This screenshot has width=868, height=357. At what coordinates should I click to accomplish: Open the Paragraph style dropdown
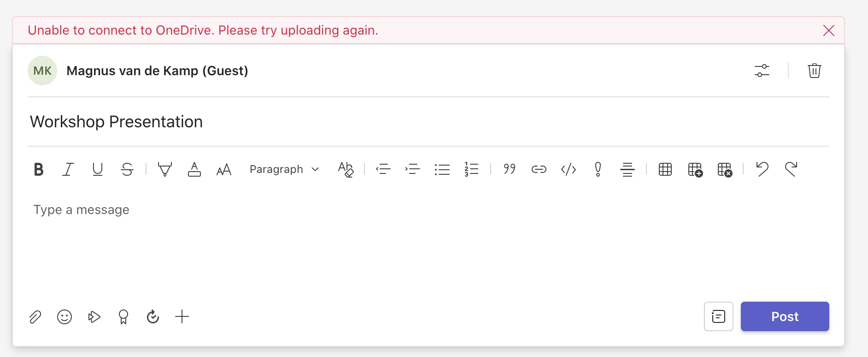[284, 169]
